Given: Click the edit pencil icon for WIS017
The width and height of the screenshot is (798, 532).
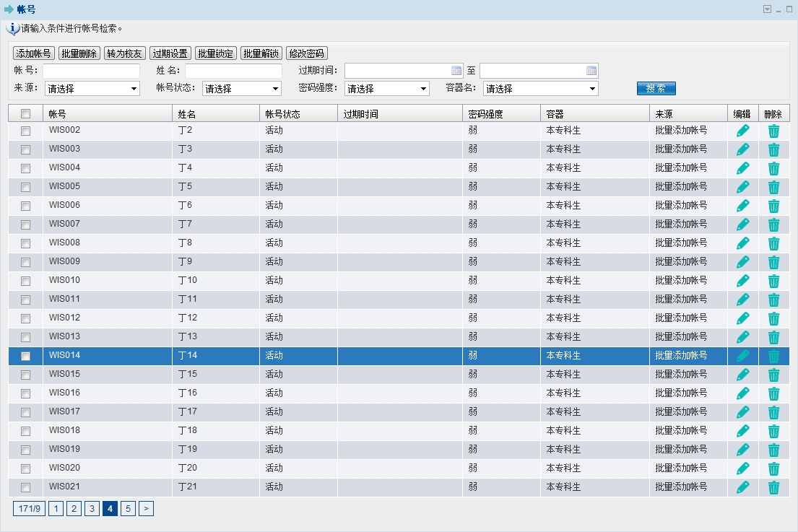Looking at the screenshot, I should (742, 412).
